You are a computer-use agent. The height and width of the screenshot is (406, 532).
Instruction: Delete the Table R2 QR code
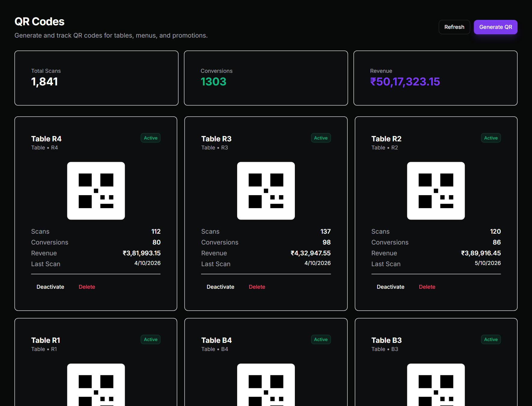click(427, 287)
